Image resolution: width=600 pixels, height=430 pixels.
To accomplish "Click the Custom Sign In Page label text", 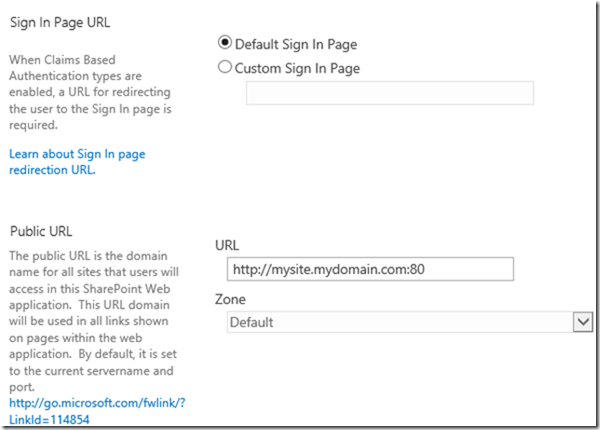I will tap(297, 68).
